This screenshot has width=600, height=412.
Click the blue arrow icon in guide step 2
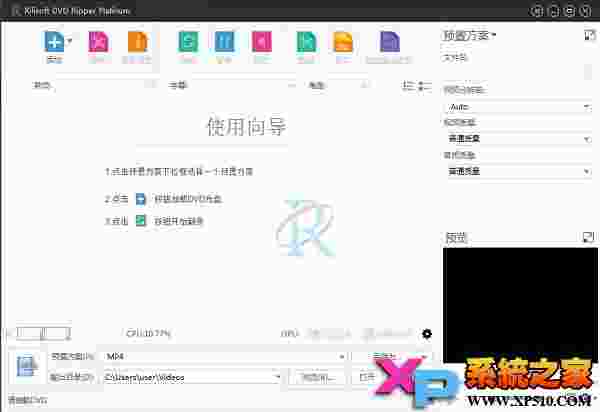(141, 199)
